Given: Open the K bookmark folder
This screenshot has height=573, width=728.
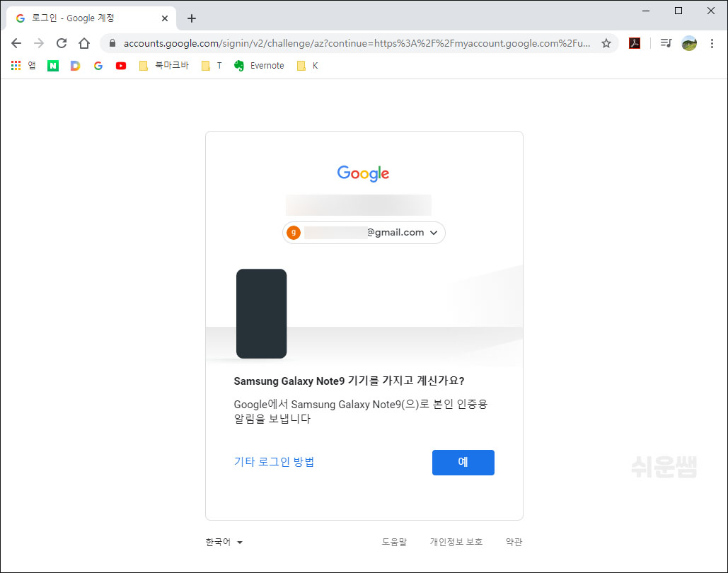Looking at the screenshot, I should (x=307, y=66).
